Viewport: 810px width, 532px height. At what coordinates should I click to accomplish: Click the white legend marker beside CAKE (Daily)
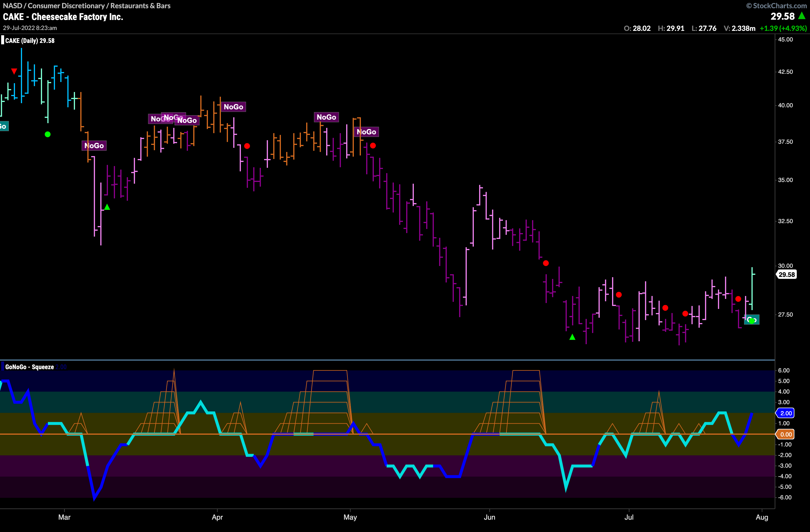tap(3, 40)
